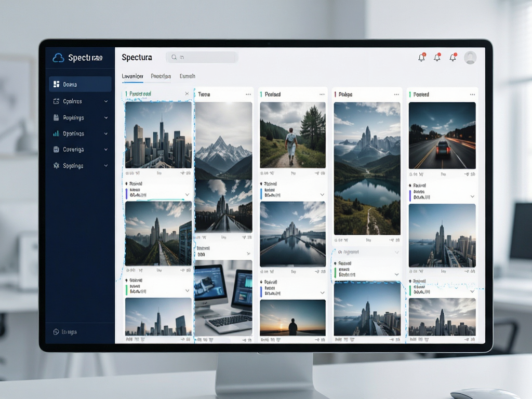The height and width of the screenshot is (399, 532).
Task: Open the user profile avatar
Action: tap(470, 58)
